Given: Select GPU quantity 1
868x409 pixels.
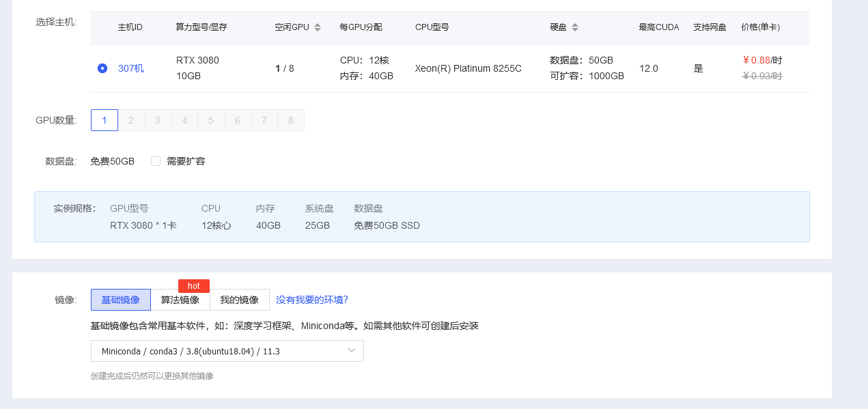Looking at the screenshot, I should [104, 120].
